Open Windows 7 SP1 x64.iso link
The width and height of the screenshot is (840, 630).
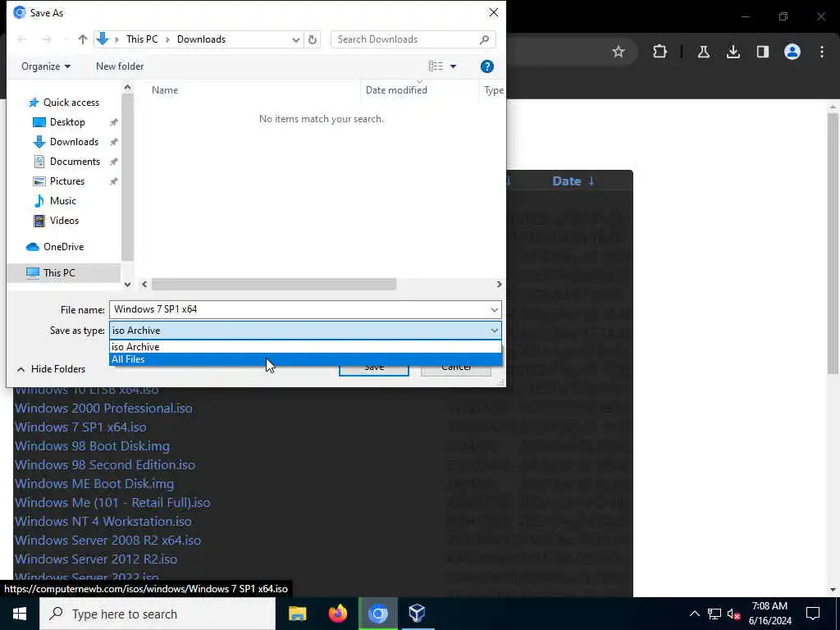pos(80,427)
